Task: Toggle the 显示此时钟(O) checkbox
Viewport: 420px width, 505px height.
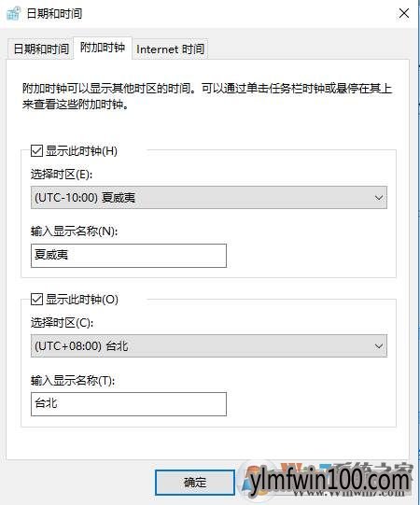Action: click(x=36, y=300)
